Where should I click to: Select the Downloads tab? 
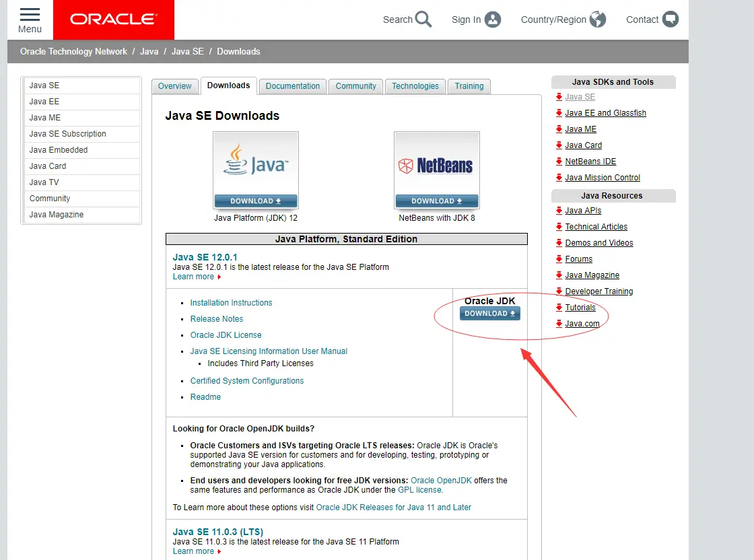(x=228, y=85)
